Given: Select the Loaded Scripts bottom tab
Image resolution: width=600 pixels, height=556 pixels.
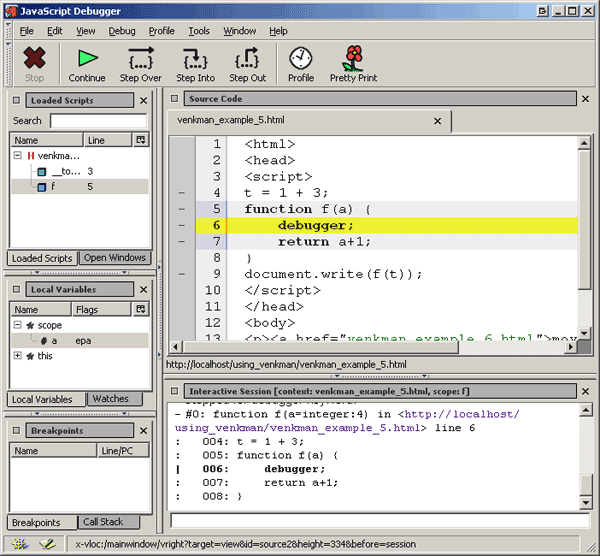Looking at the screenshot, I should 42,258.
